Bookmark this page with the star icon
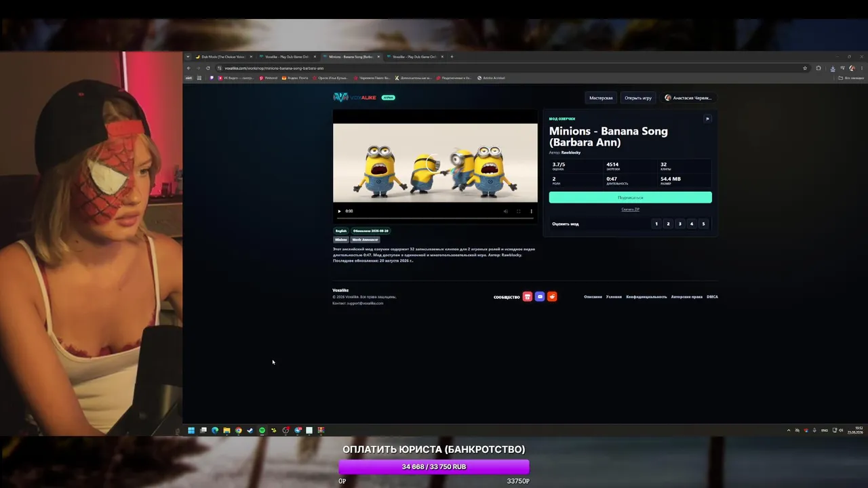This screenshot has height=488, width=868. point(805,68)
